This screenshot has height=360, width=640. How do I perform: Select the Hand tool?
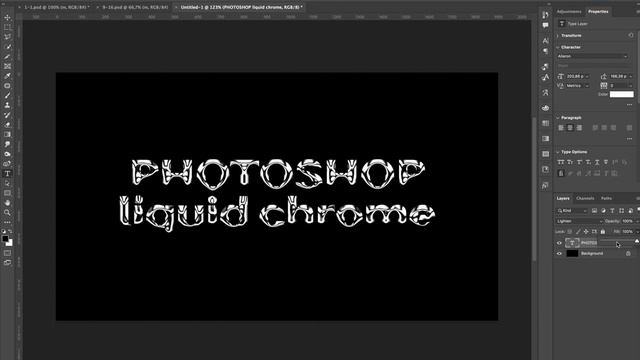(7, 203)
